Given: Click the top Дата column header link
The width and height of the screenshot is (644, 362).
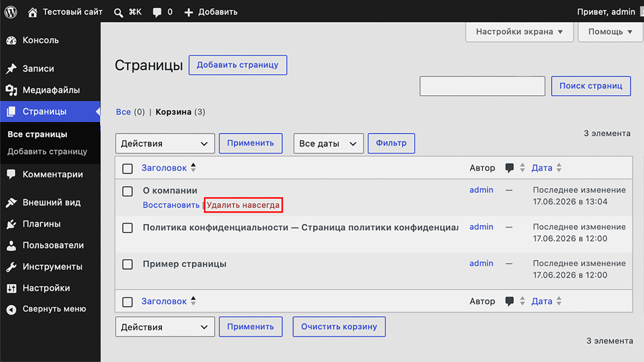Looking at the screenshot, I should pos(542,168).
